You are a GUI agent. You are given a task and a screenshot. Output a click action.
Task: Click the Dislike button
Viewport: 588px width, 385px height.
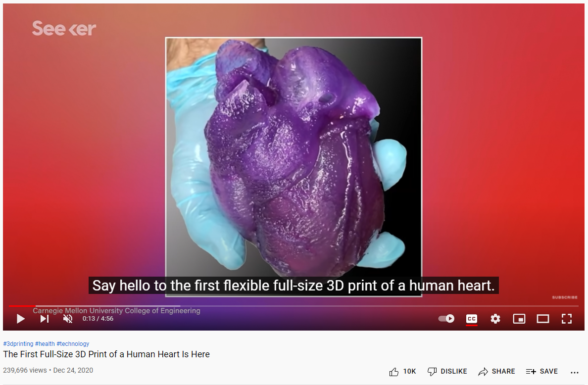click(447, 372)
